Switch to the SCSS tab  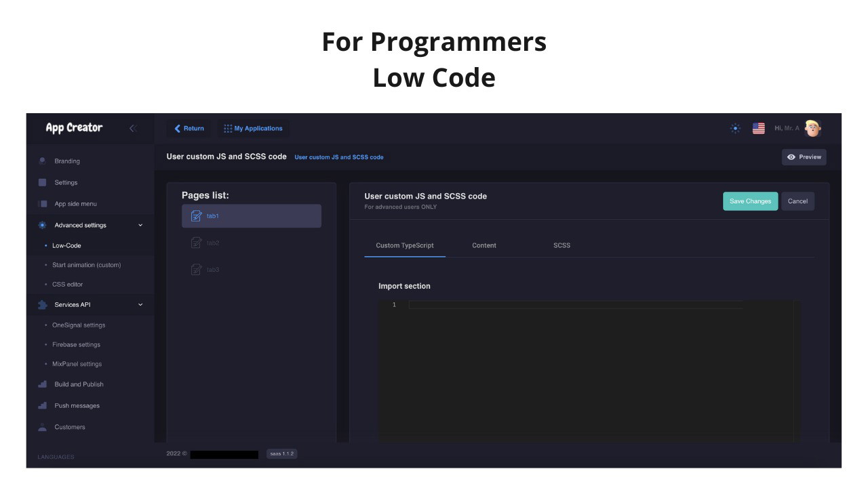[x=561, y=245]
